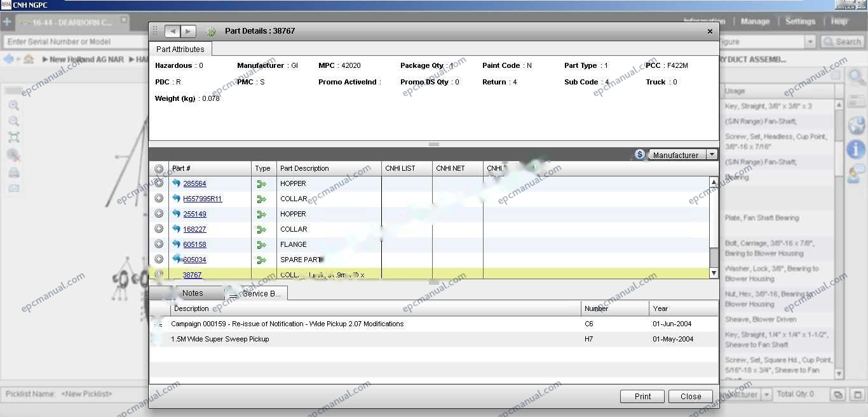Open the Help menu in main window

(839, 22)
